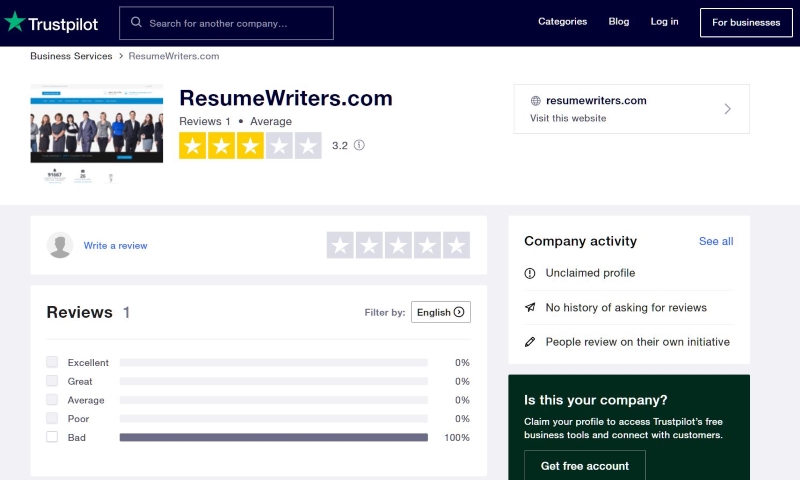Screen dimensions: 800x480
Task: Click the chevron arrow in the website card
Action: click(728, 109)
